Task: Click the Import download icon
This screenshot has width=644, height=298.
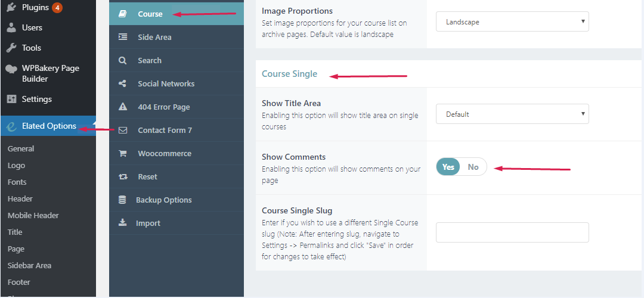Action: (122, 223)
